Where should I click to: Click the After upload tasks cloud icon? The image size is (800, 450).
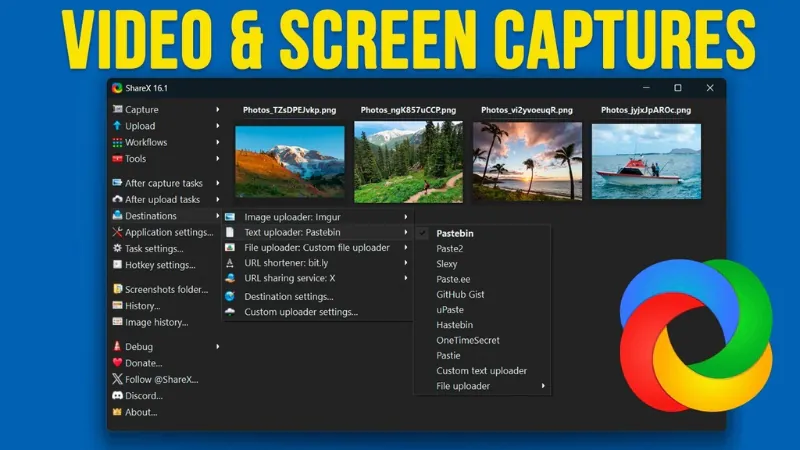(x=117, y=199)
